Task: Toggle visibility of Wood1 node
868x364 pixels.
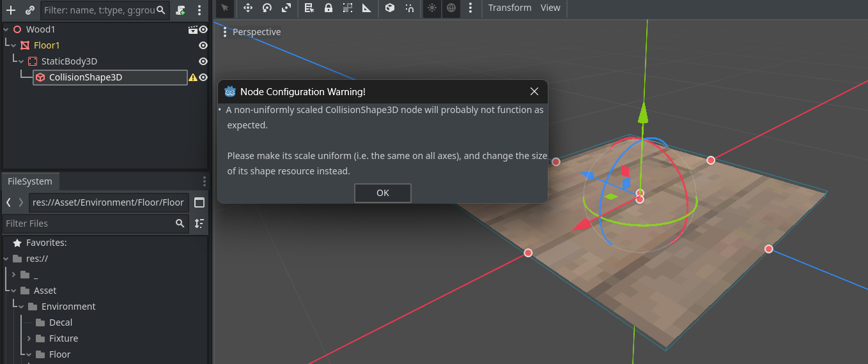Action: (203, 29)
